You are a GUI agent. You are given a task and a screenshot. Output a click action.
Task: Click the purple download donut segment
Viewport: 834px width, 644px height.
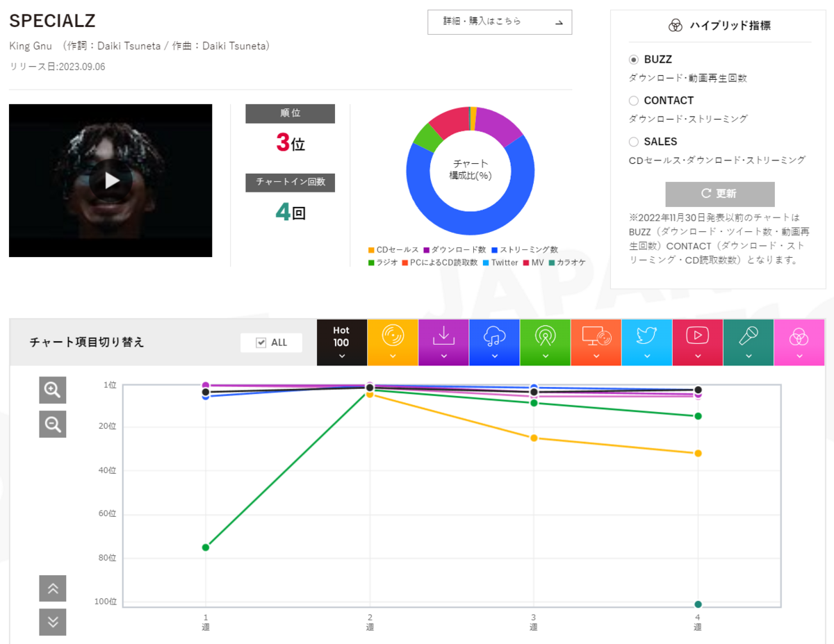[x=499, y=126]
